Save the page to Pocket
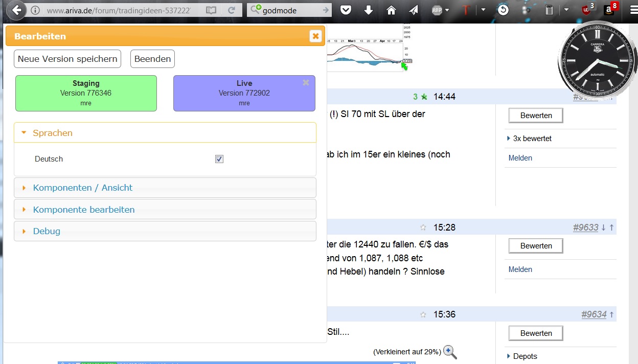This screenshot has height=364, width=638. (346, 10)
